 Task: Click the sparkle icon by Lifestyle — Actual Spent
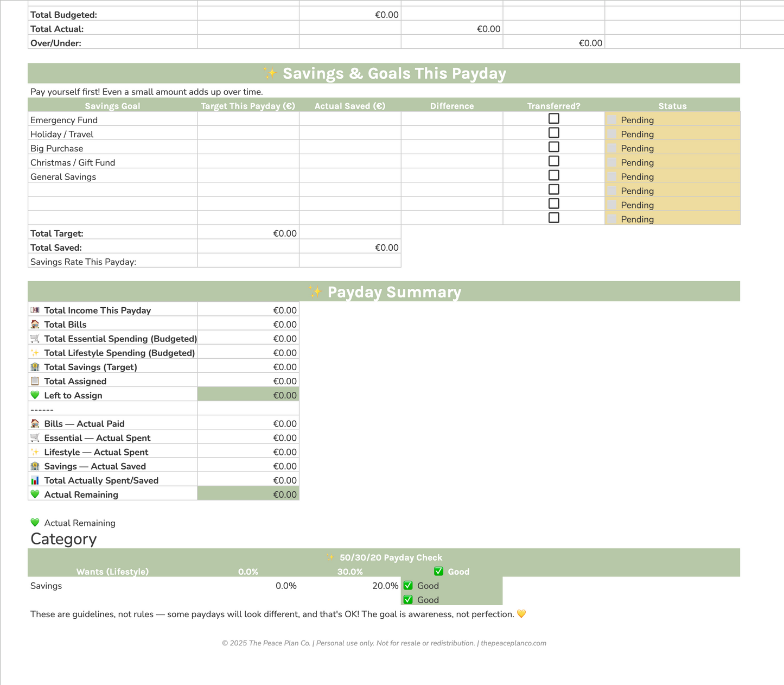pyautogui.click(x=35, y=451)
